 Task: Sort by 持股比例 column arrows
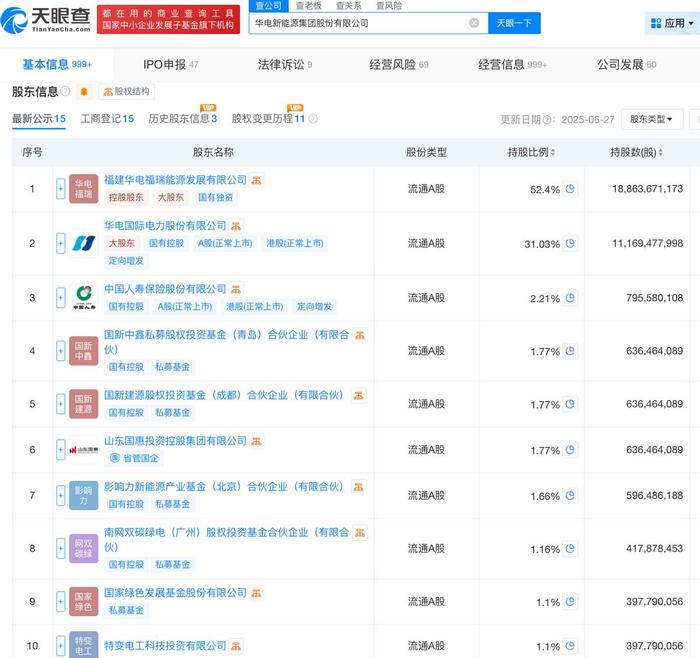(553, 152)
